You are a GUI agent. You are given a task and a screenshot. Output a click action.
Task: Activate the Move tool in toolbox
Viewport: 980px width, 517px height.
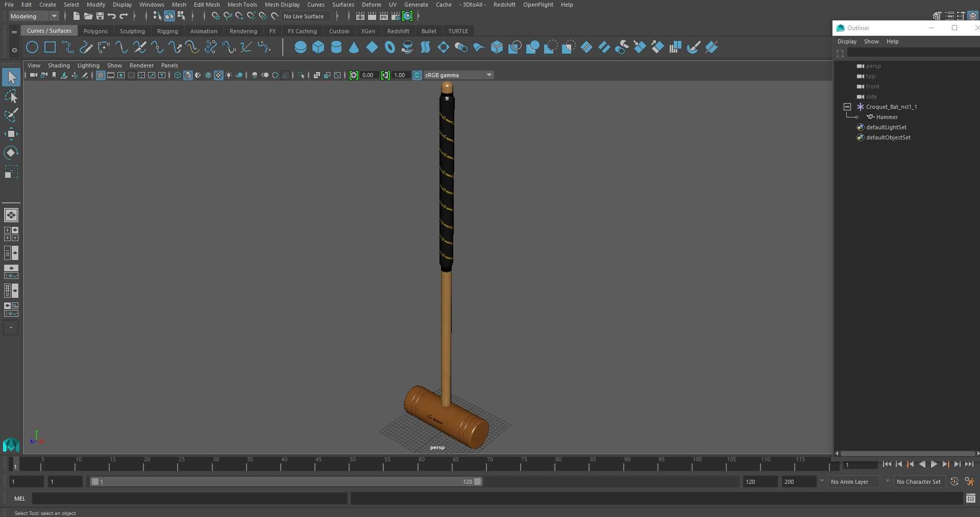point(11,134)
